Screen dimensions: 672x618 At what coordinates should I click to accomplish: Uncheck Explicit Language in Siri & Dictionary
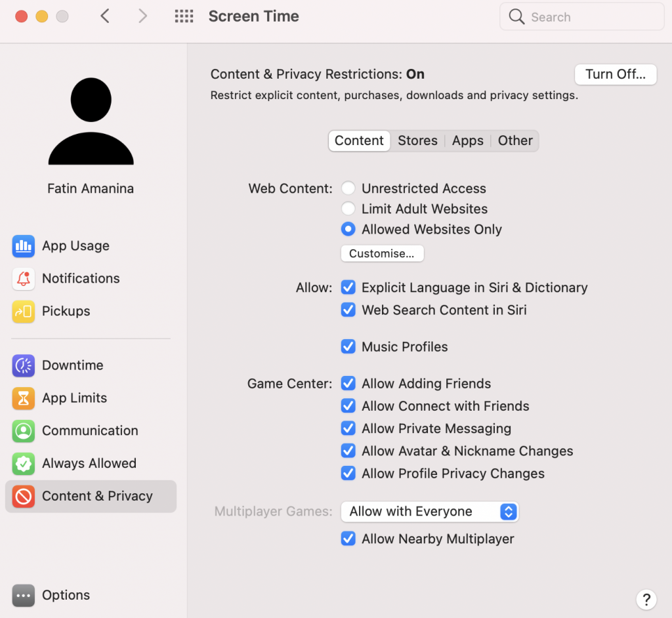tap(348, 287)
